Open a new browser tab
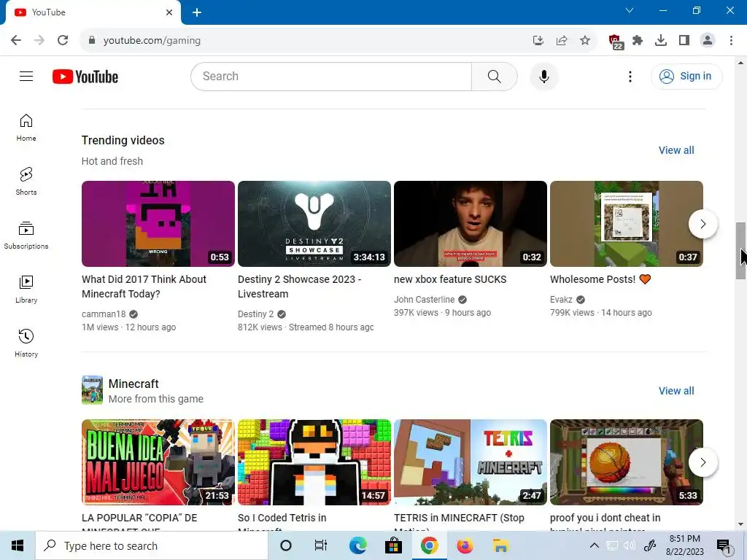747x560 pixels. coord(197,12)
